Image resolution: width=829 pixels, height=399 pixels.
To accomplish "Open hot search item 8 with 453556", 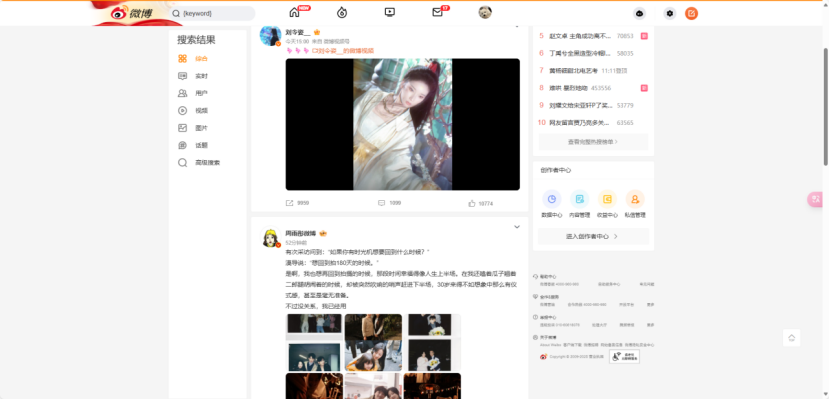I will click(568, 88).
